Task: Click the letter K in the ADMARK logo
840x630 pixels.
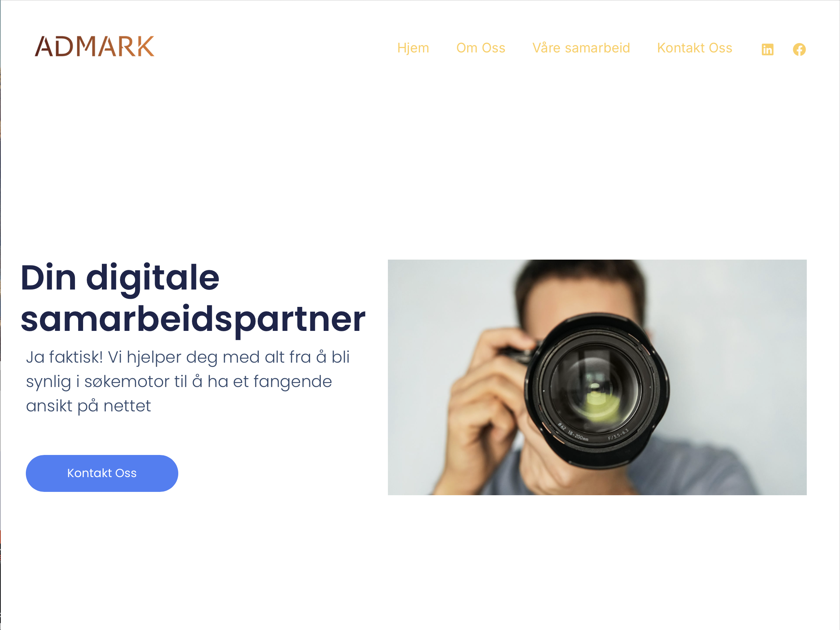Action: 145,47
